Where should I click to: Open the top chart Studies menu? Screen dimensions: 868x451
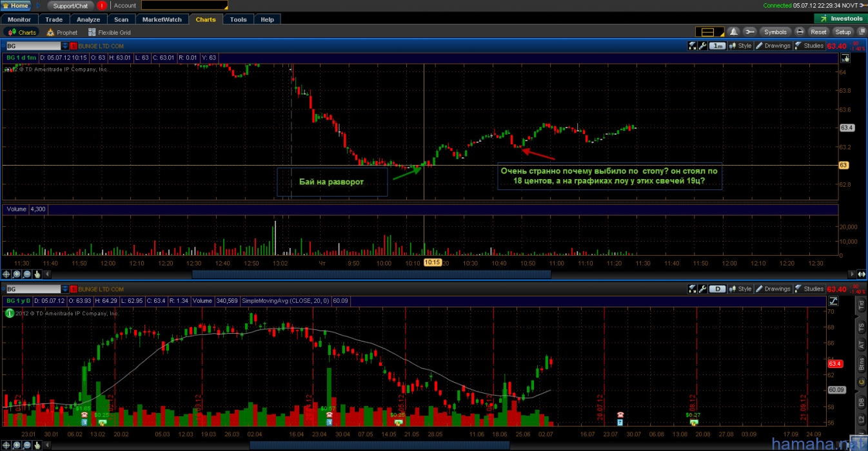[809, 46]
